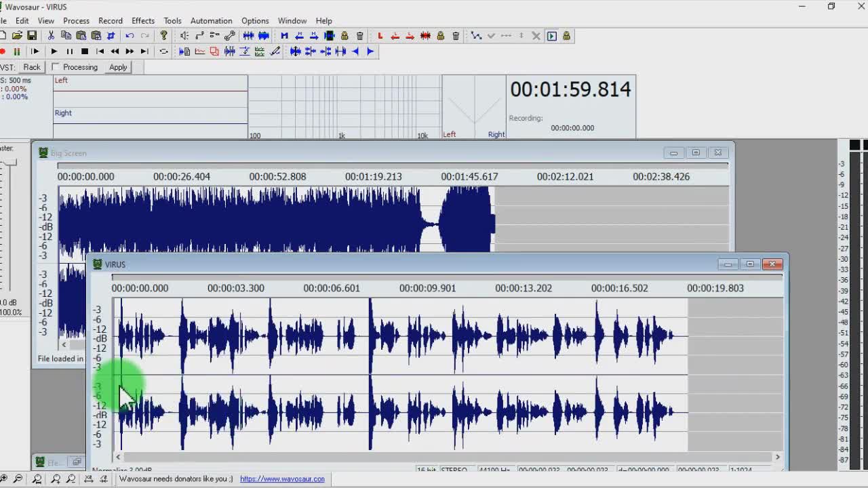This screenshot has height=488, width=868.
Task: Open the spectrum analysis graph icon
Action: point(199,52)
